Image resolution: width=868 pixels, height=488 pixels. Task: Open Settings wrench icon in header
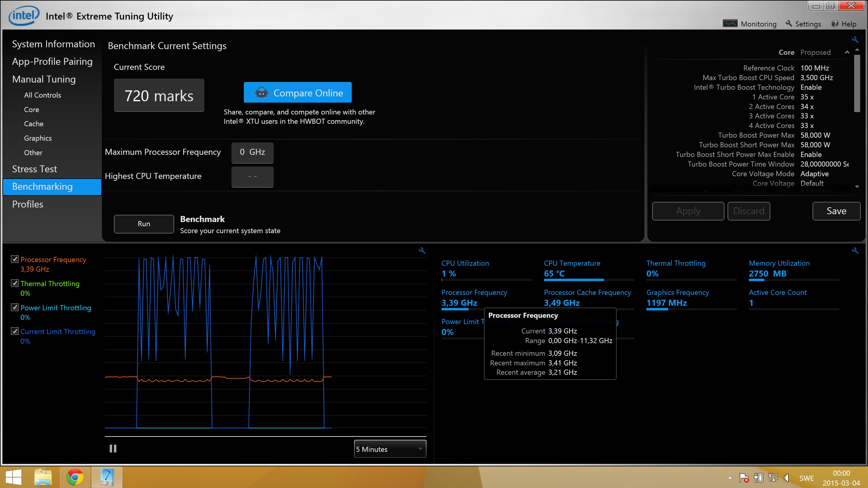coord(789,23)
